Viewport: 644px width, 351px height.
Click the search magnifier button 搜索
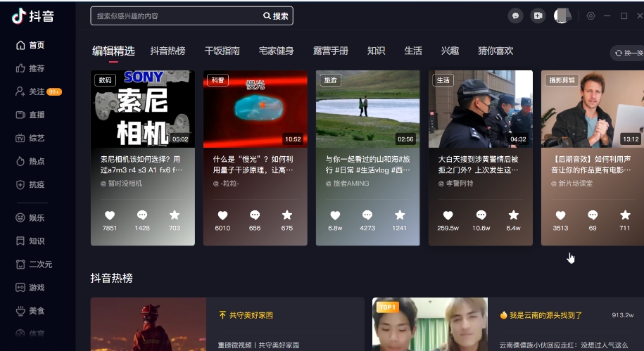click(x=276, y=16)
